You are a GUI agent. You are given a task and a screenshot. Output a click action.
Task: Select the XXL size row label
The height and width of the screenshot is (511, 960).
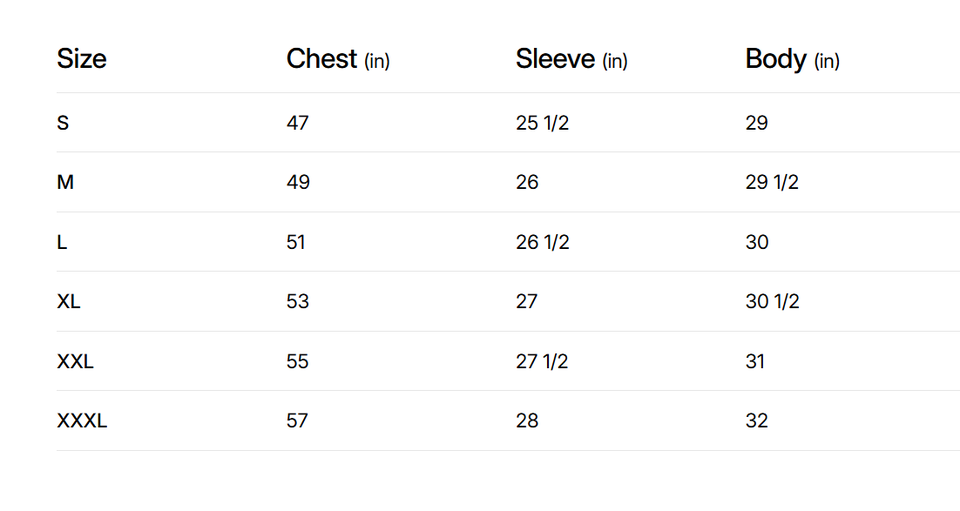[75, 361]
